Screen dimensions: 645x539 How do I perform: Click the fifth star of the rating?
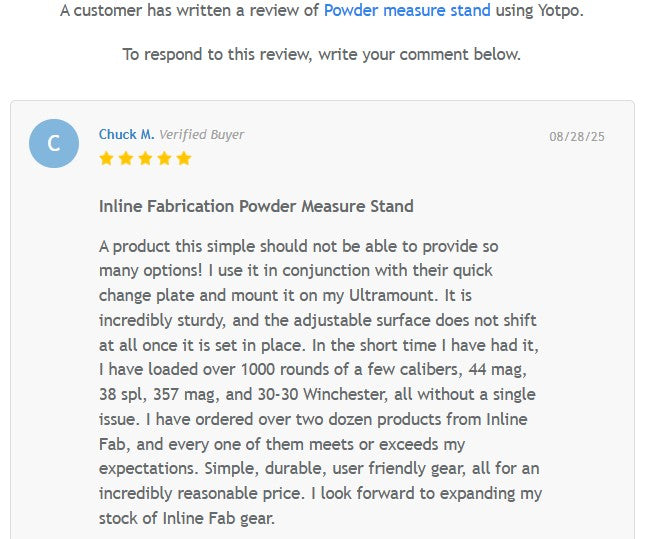click(183, 158)
